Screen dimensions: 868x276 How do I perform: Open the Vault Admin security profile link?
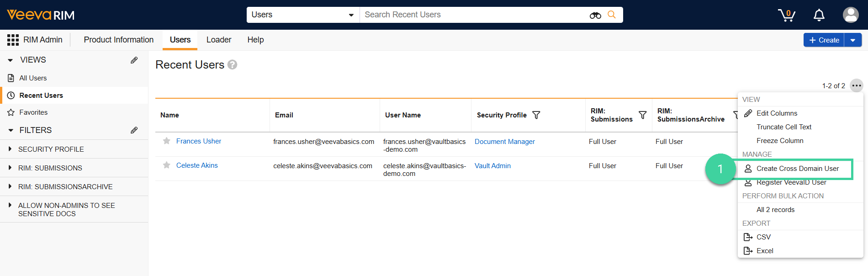492,166
